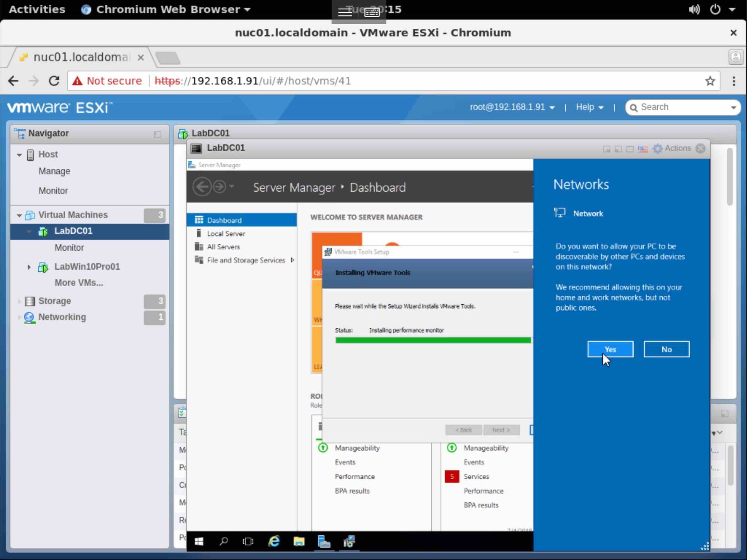Click the Windows Start button in the console
Viewport: 747px width, 560px height.
click(x=199, y=541)
